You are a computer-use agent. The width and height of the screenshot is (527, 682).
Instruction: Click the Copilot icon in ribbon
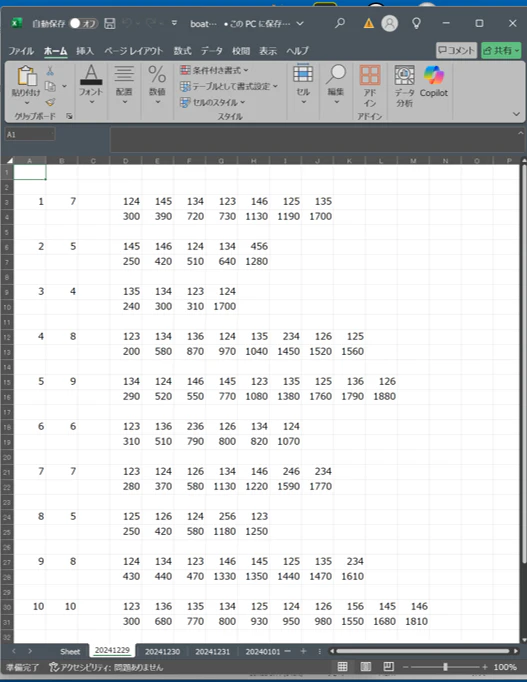click(434, 81)
